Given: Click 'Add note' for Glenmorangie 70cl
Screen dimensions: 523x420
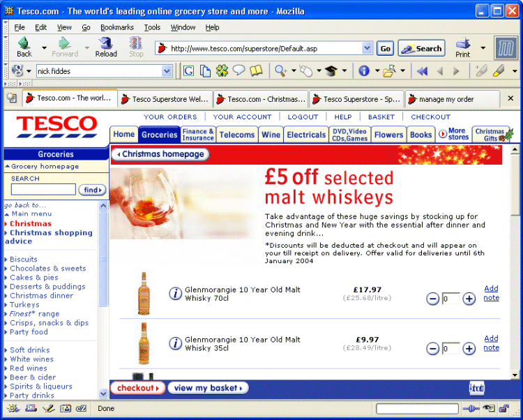Looking at the screenshot, I should coord(492,293).
